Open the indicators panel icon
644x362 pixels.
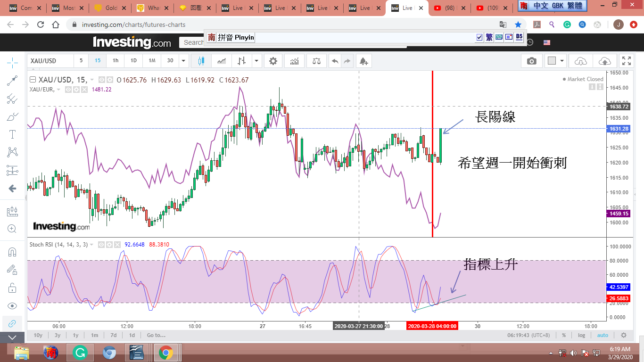pyautogui.click(x=295, y=61)
